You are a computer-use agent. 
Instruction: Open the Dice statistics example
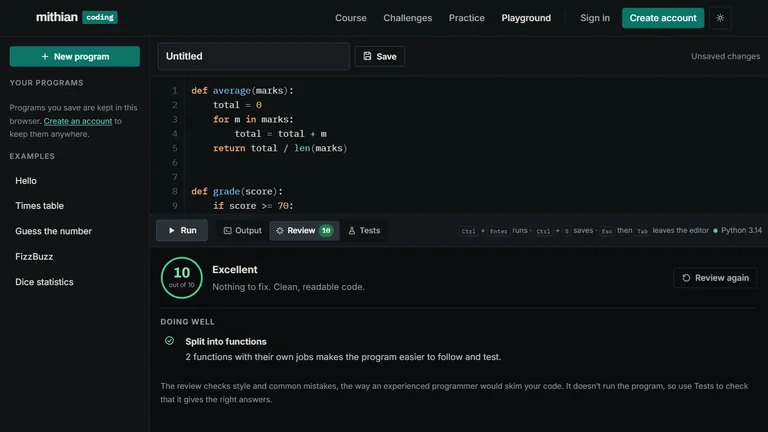point(44,282)
